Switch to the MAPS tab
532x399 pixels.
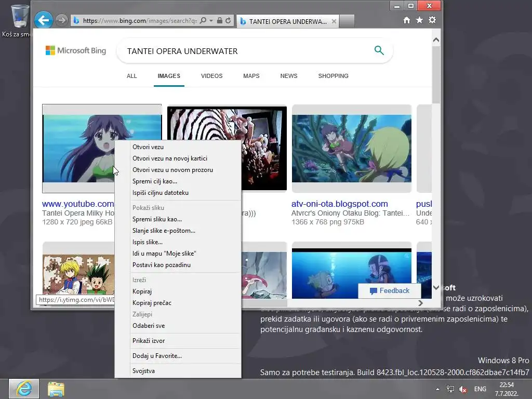click(251, 76)
